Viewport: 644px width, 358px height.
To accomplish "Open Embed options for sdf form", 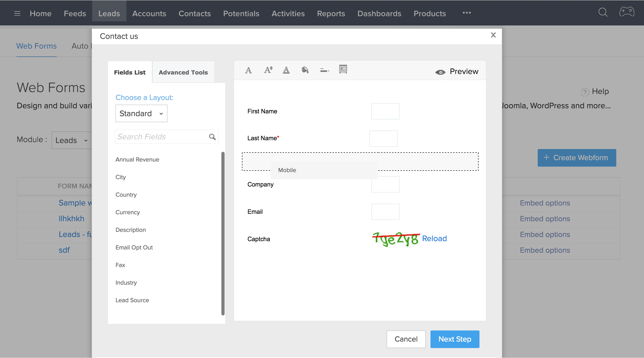I will pyautogui.click(x=545, y=250).
